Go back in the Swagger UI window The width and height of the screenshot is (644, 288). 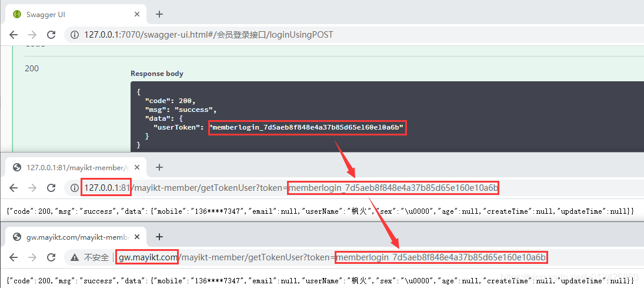(x=14, y=35)
